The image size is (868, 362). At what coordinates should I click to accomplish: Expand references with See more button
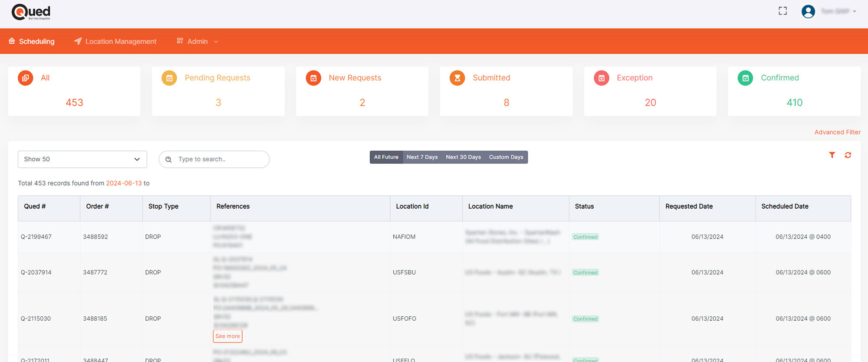(227, 336)
